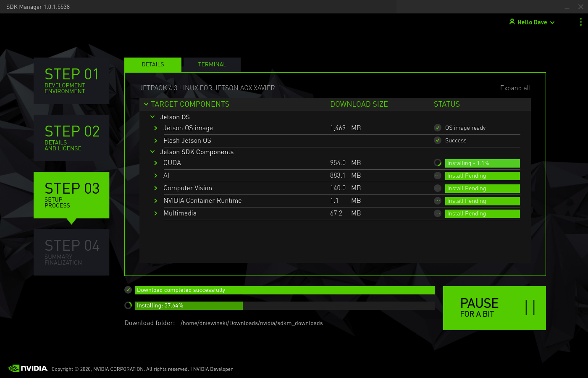Expand the CUDA component row
Image resolution: width=588 pixels, height=378 pixels.
156,163
